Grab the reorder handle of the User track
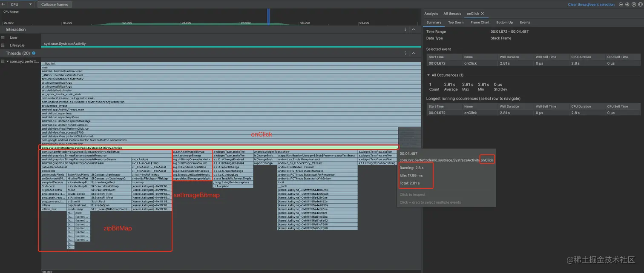Viewport: 644px width, 273px height. coord(3,37)
